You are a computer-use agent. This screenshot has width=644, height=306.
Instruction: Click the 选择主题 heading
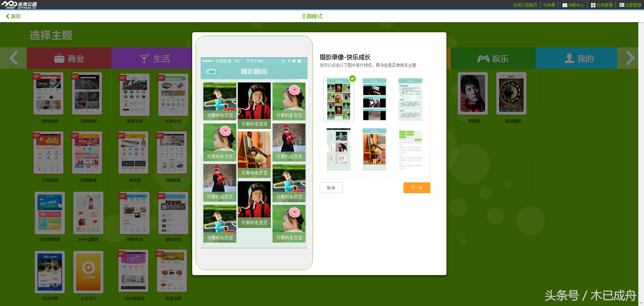(51, 35)
